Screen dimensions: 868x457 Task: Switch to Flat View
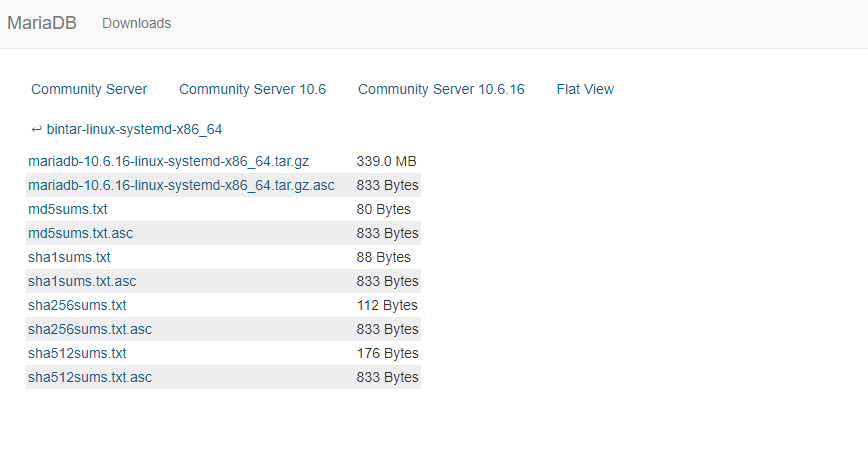pos(585,89)
